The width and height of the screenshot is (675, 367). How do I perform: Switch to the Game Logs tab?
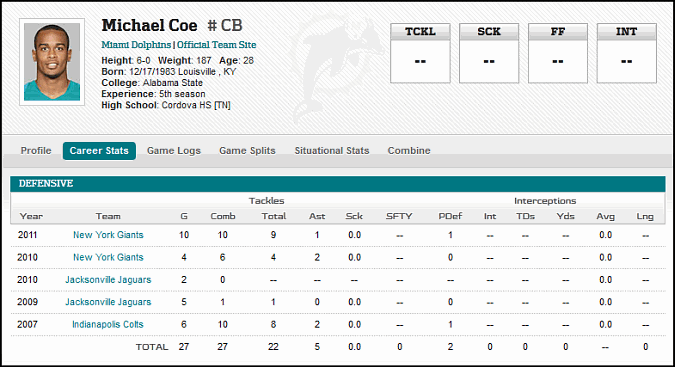(174, 151)
